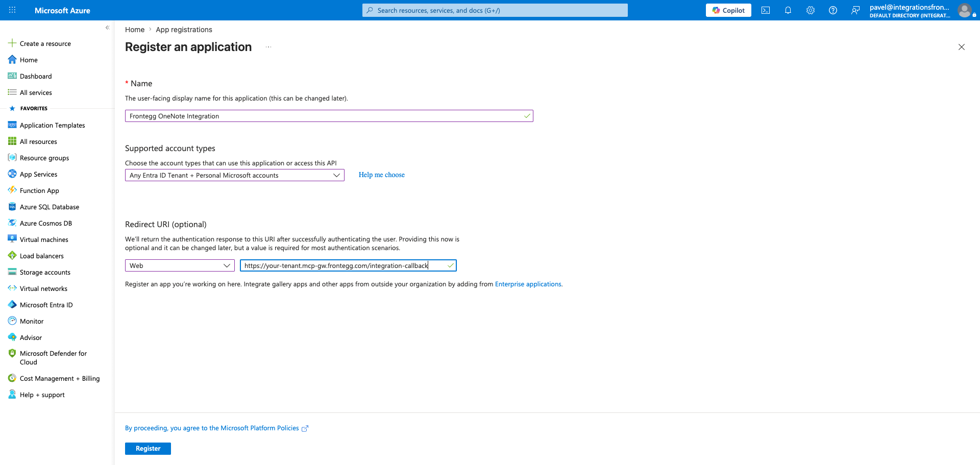
Task: Launch Copilot from the header
Action: [x=728, y=10]
